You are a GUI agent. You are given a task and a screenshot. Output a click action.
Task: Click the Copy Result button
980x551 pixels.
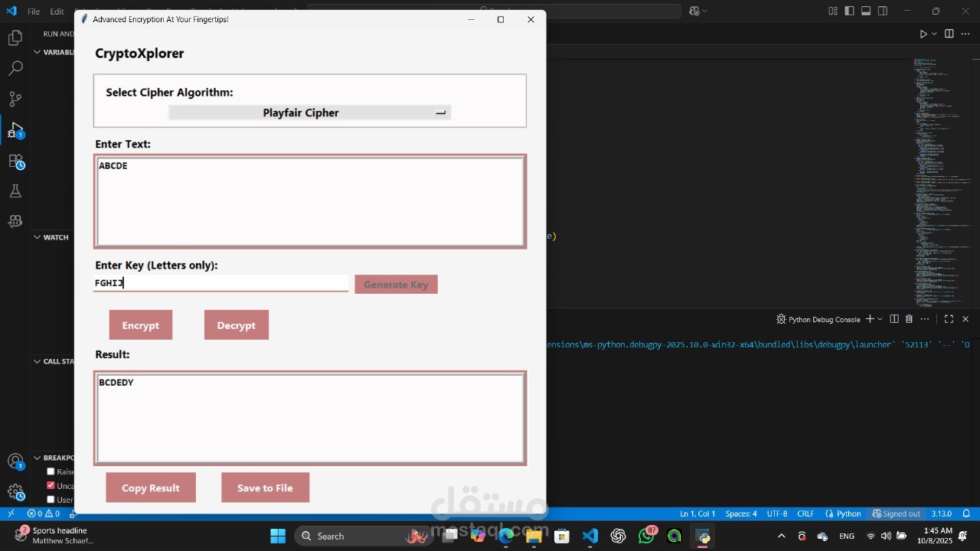151,487
